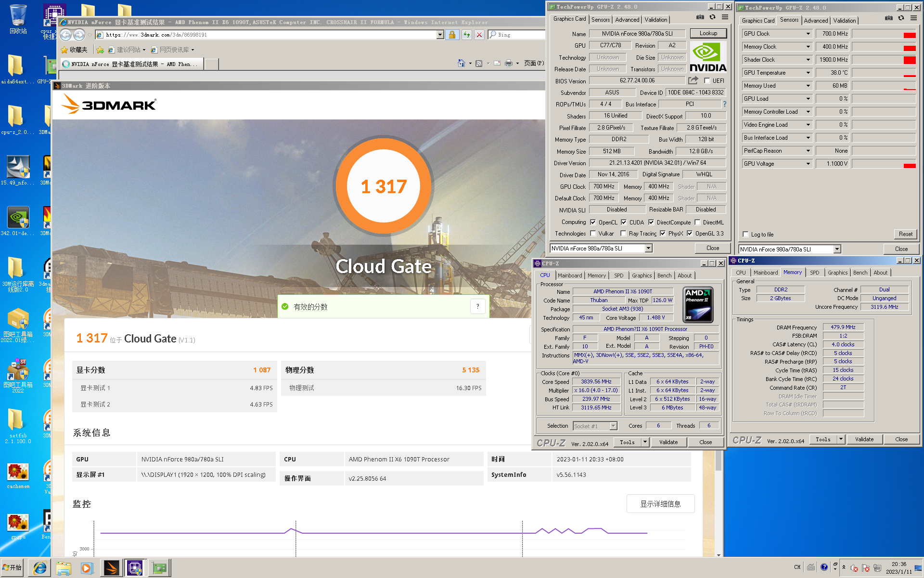
Task: Open hamburger menu in GPU-Z Sensors window
Action: point(913,18)
